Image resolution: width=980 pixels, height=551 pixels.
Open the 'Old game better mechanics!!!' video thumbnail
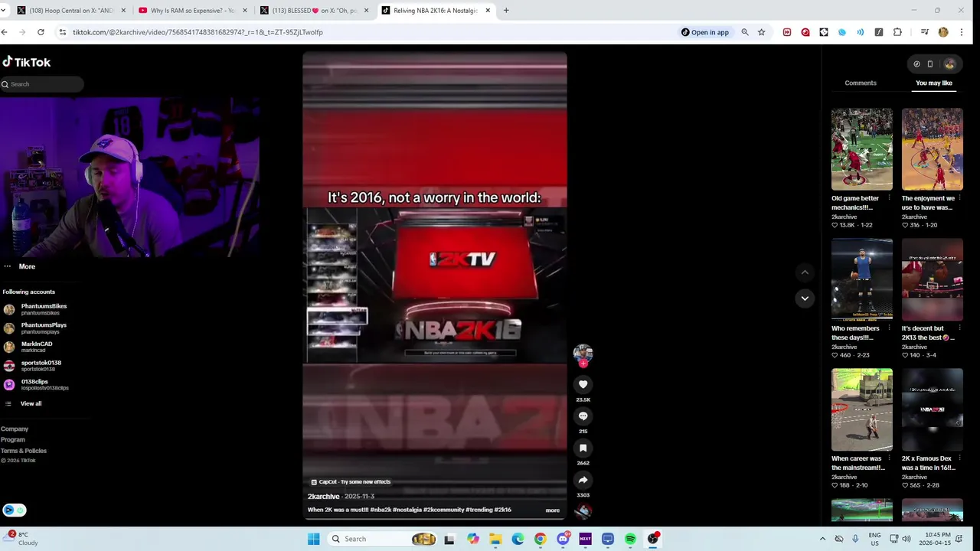coord(862,149)
